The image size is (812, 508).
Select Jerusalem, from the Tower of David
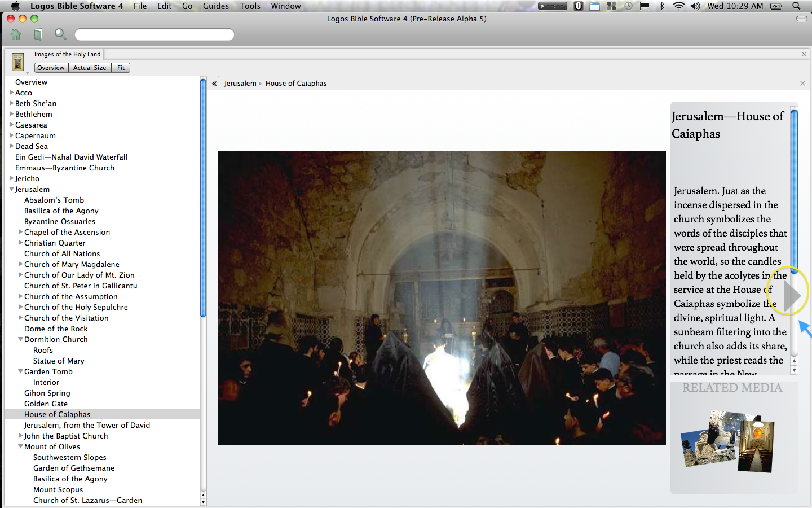[87, 426]
